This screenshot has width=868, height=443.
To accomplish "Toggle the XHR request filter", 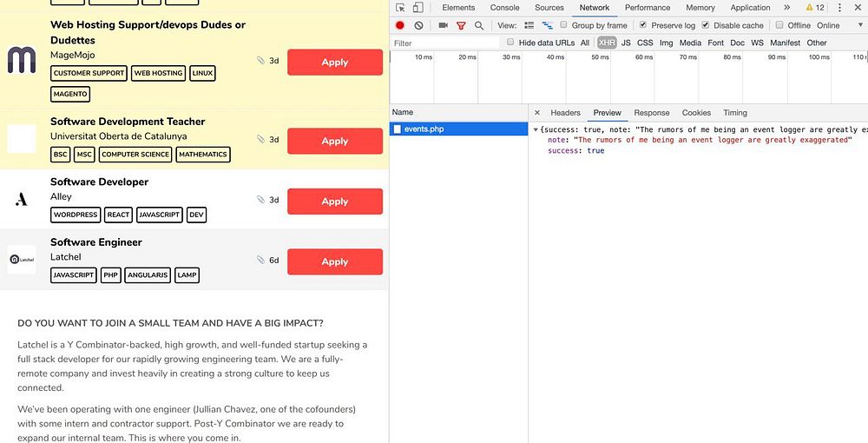I will 607,43.
